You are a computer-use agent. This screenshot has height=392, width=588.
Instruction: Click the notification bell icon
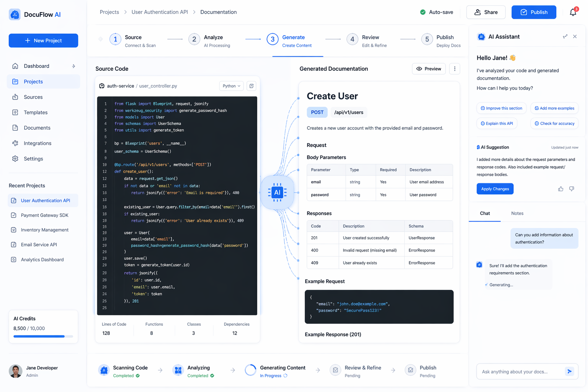pos(573,12)
